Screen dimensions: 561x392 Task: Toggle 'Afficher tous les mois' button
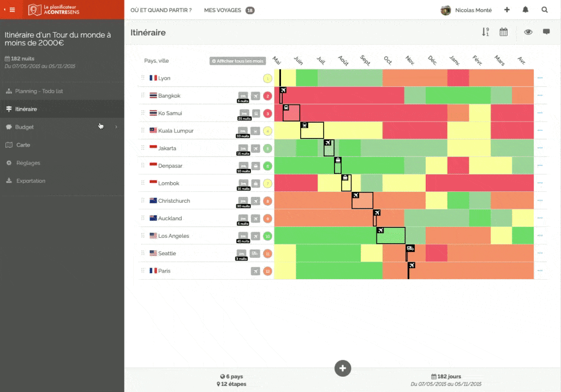click(237, 61)
